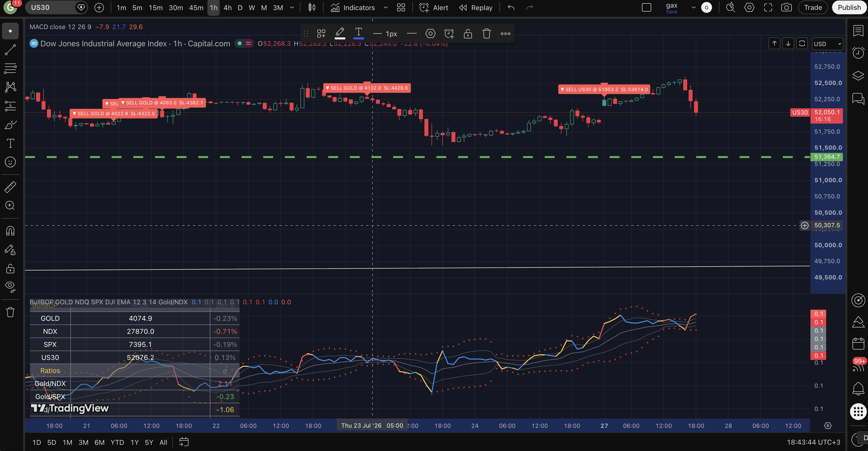This screenshot has width=868, height=451.
Task: Open notifications bell panel
Action: pyautogui.click(x=858, y=389)
